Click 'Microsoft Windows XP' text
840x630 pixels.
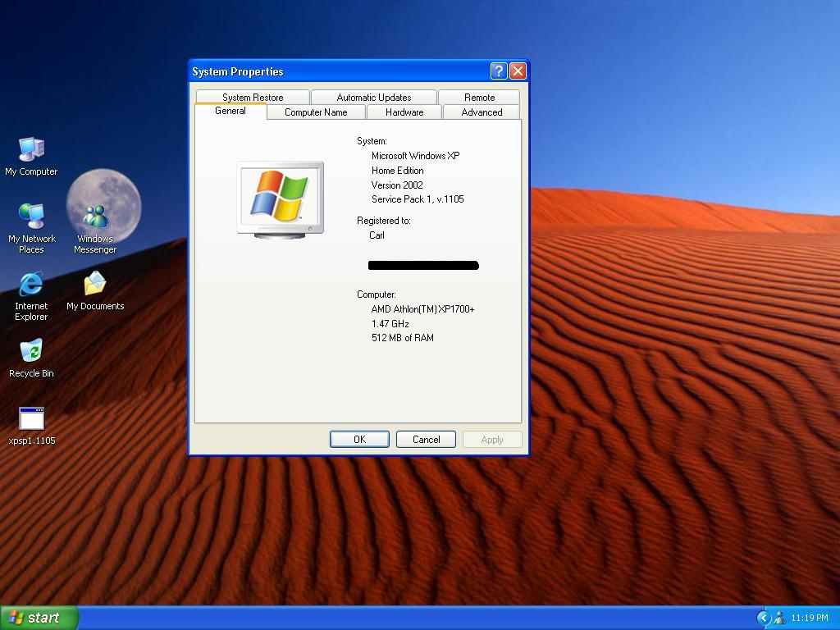(416, 156)
